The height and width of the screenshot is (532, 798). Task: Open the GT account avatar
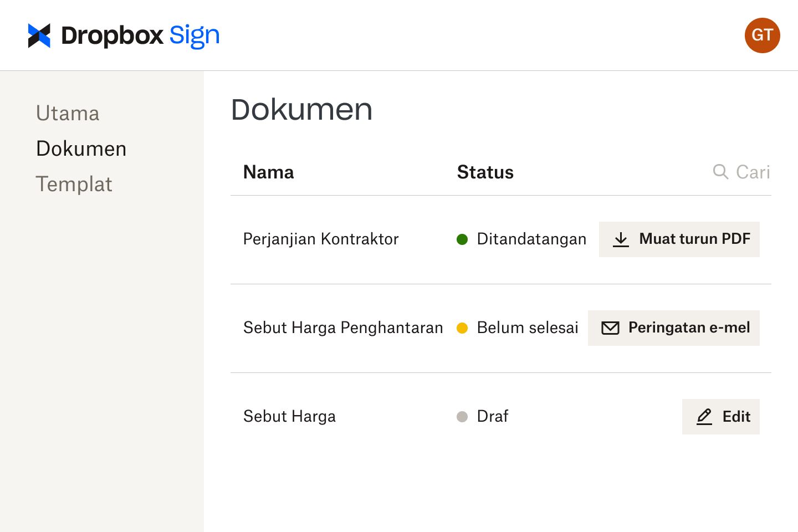(x=762, y=35)
